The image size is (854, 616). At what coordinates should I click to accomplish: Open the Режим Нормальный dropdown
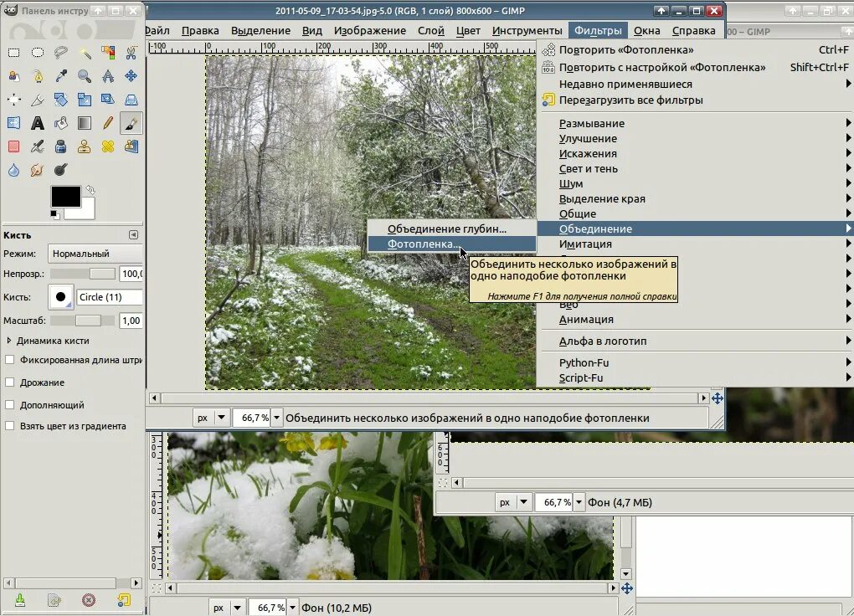(x=95, y=254)
